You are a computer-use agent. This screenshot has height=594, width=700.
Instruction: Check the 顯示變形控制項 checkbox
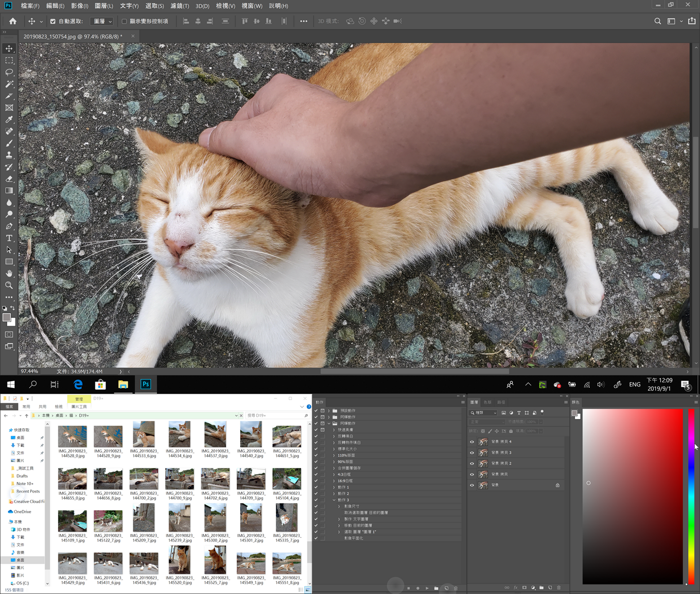(x=124, y=21)
